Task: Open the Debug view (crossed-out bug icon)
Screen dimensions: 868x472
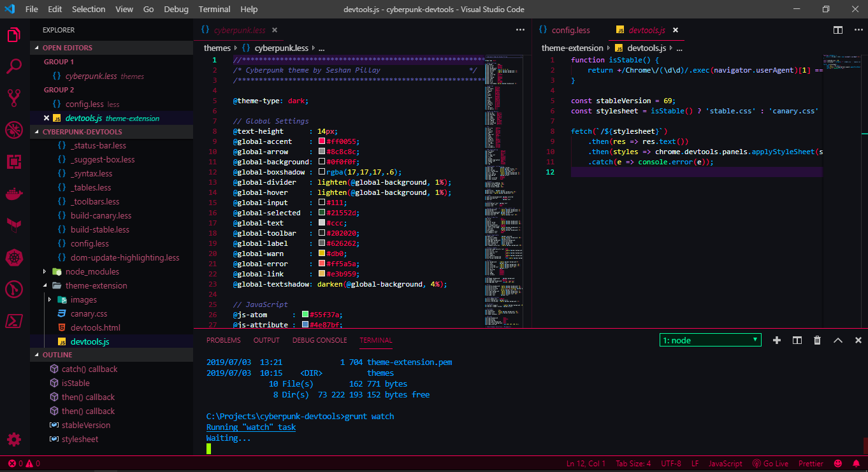Action: (x=14, y=130)
